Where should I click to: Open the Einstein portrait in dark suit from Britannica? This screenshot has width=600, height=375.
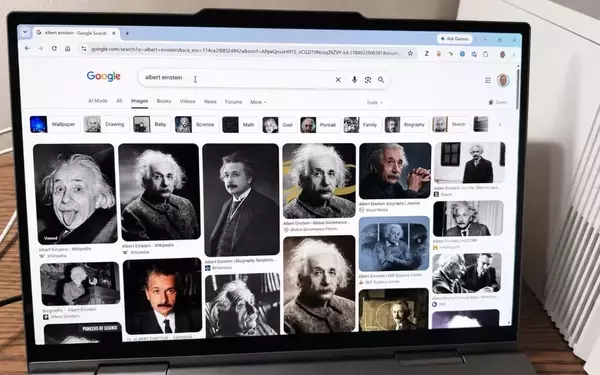[x=241, y=200]
